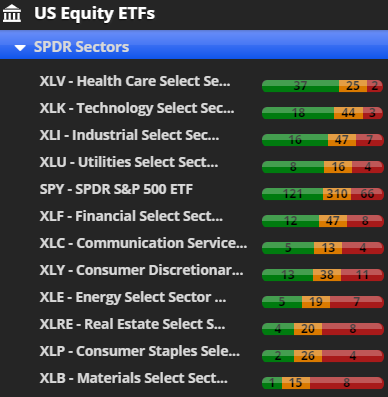The width and height of the screenshot is (388, 397).
Task: Collapse the SPDR Sectors section arrow
Action: [20, 48]
